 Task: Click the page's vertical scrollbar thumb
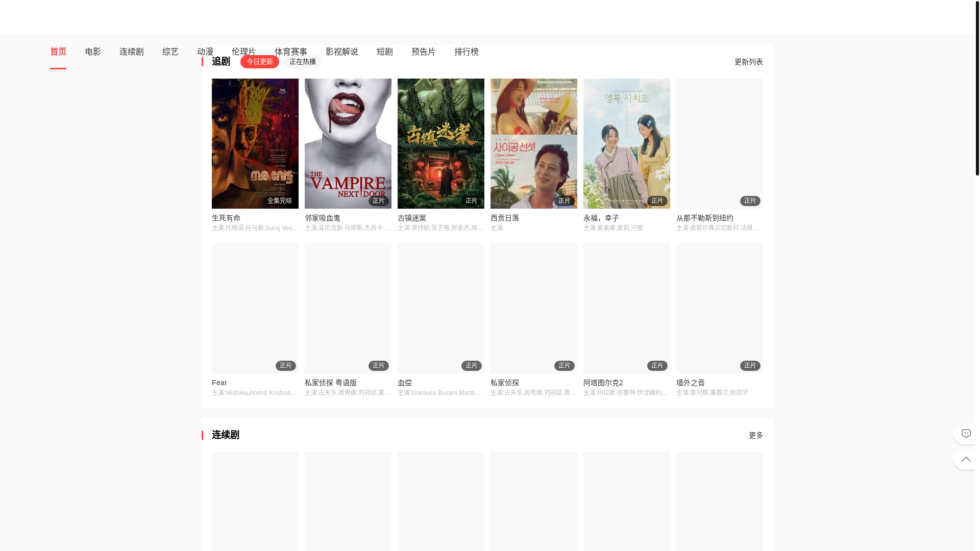[x=977, y=88]
